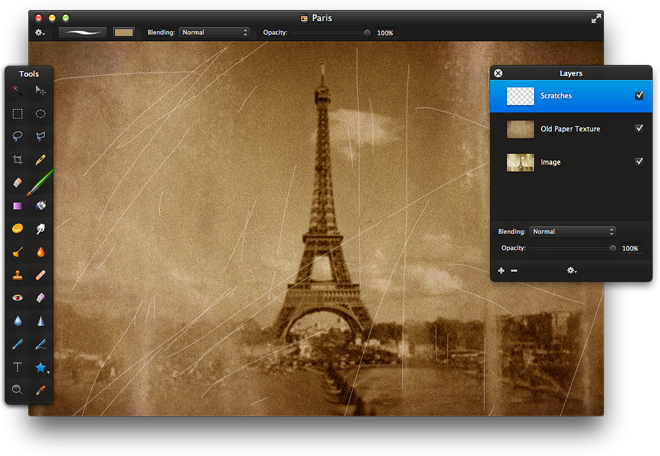
Task: Click the Old Paper Texture thumbnail
Action: coord(520,129)
